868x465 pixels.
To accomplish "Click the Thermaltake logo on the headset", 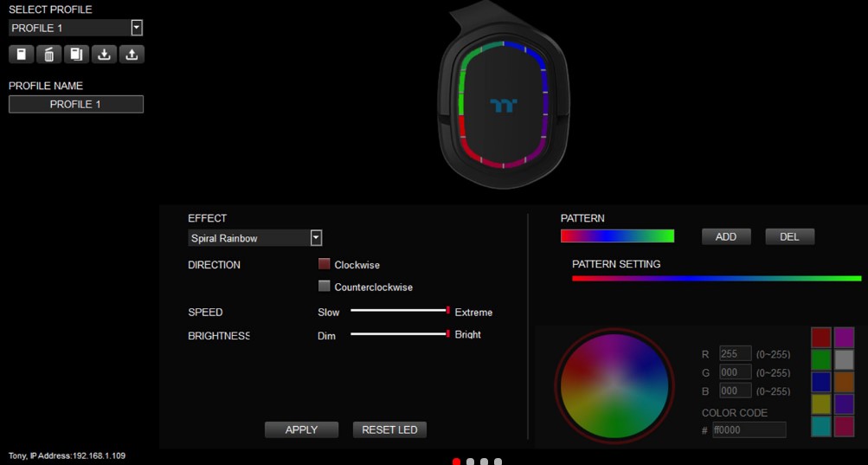I will click(504, 106).
